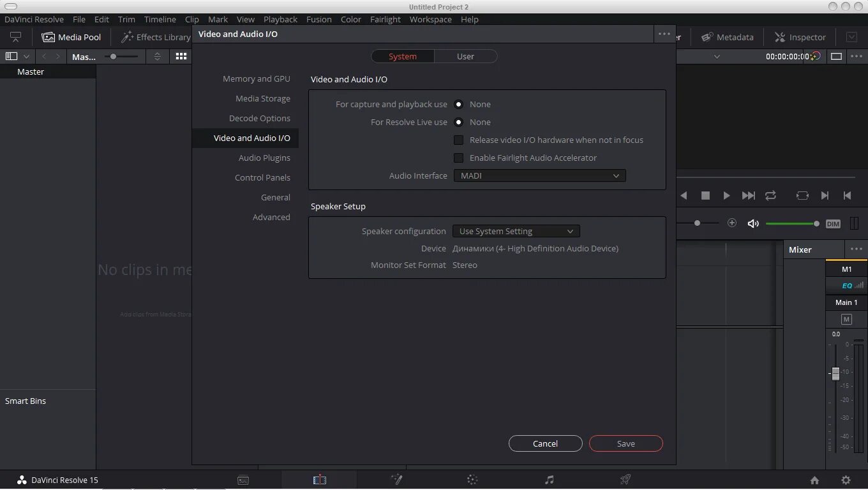Image resolution: width=868 pixels, height=490 pixels.
Task: Open the Audio Interface MADI dropdown
Action: 539,175
